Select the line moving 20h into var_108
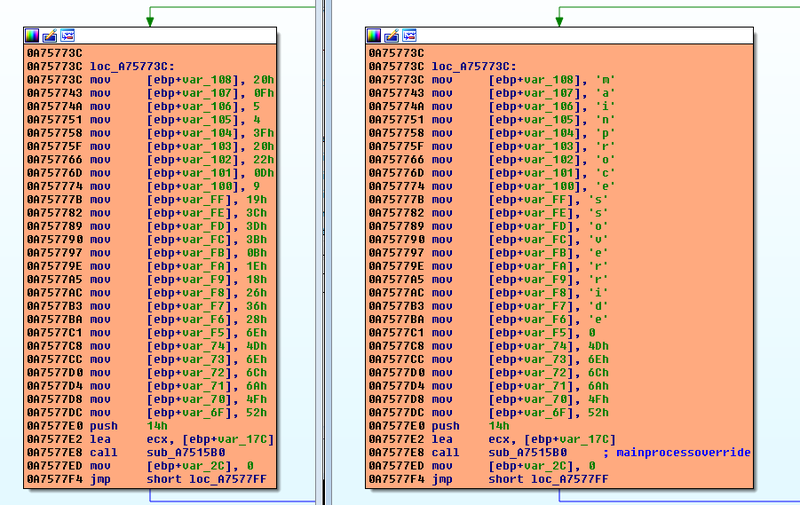This screenshot has width=800, height=505. 151,80
